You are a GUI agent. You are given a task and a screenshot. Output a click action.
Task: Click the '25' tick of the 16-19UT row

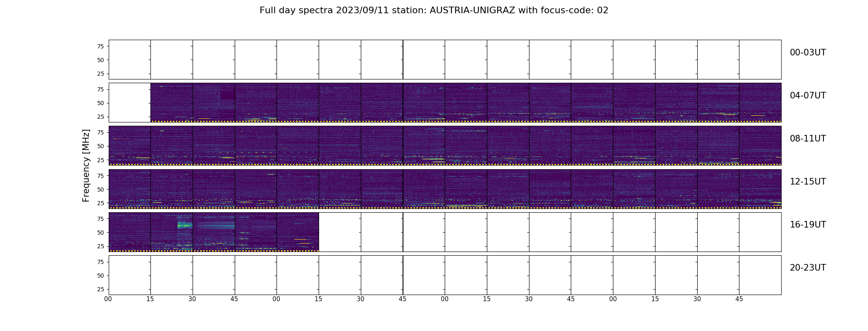coord(100,246)
